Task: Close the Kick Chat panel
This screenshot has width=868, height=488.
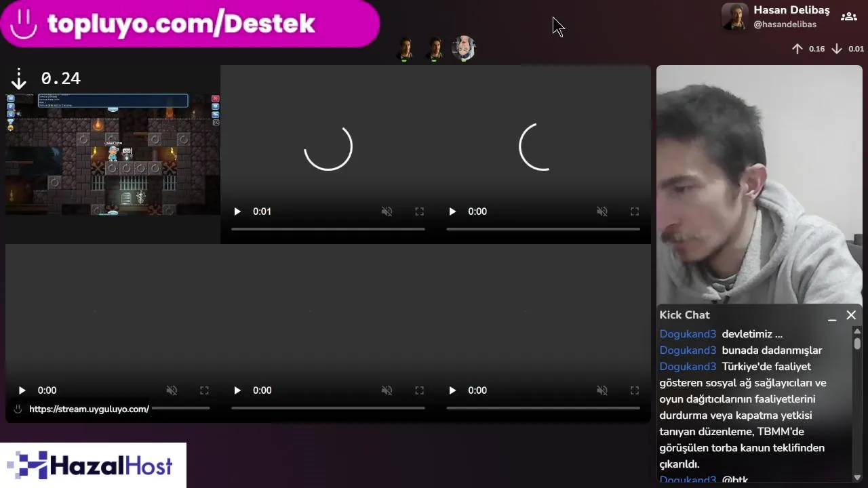Action: click(x=851, y=315)
